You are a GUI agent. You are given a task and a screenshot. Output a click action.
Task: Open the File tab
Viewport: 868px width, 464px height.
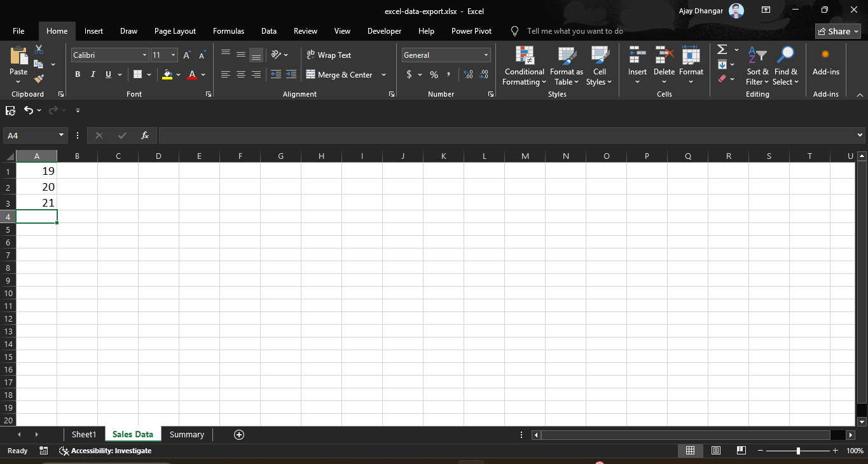pos(18,31)
